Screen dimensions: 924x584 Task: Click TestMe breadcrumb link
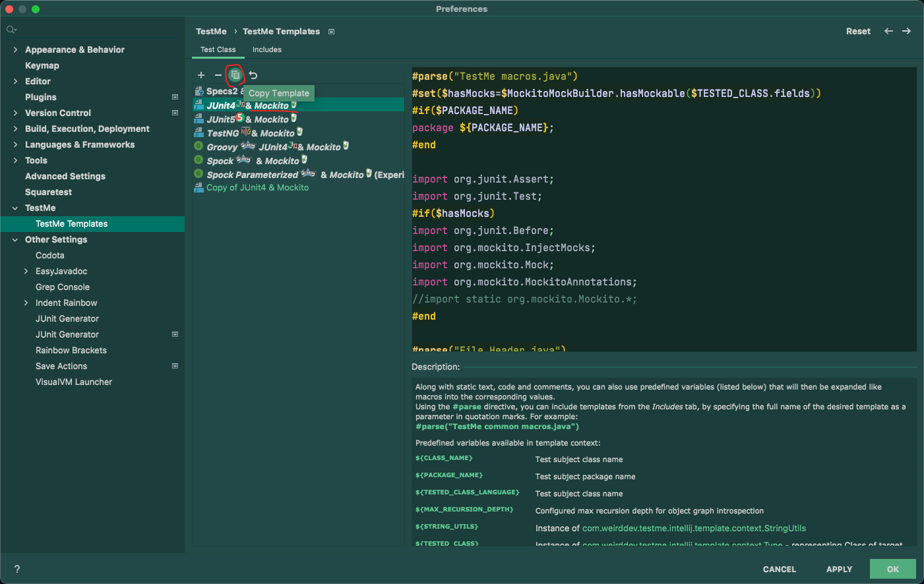[x=211, y=31]
